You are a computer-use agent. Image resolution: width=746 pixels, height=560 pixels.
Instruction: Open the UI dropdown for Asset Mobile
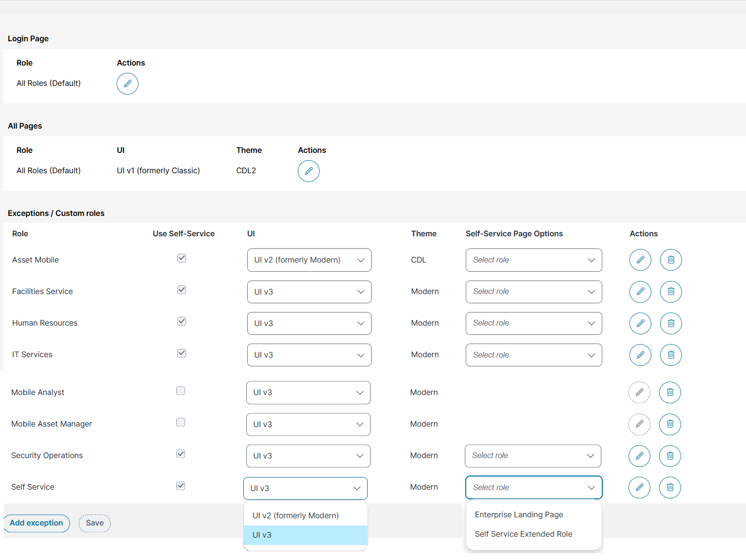[309, 260]
